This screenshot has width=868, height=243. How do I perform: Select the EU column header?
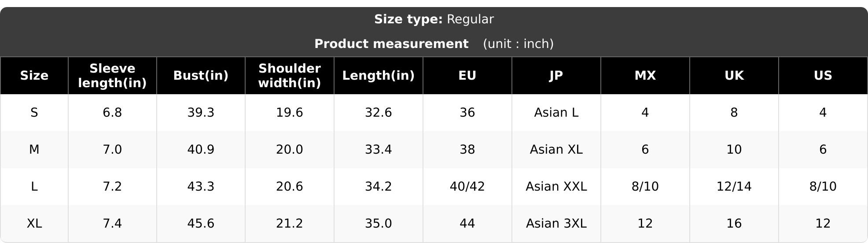(467, 76)
